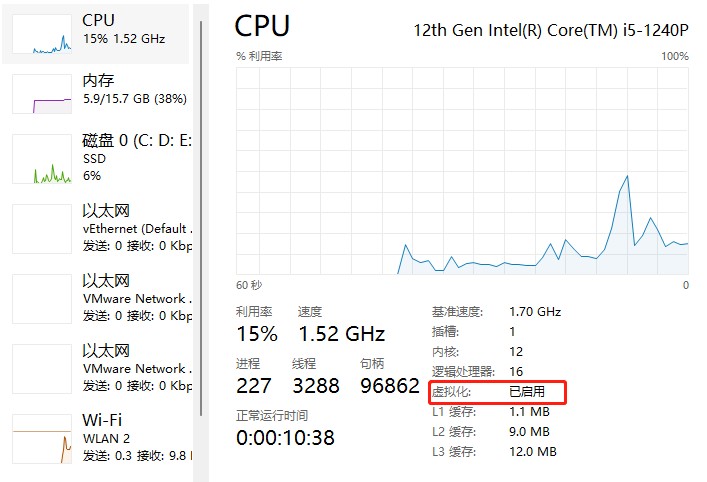
Task: Click the sidebar vertical scrollbar
Action: (x=201, y=219)
